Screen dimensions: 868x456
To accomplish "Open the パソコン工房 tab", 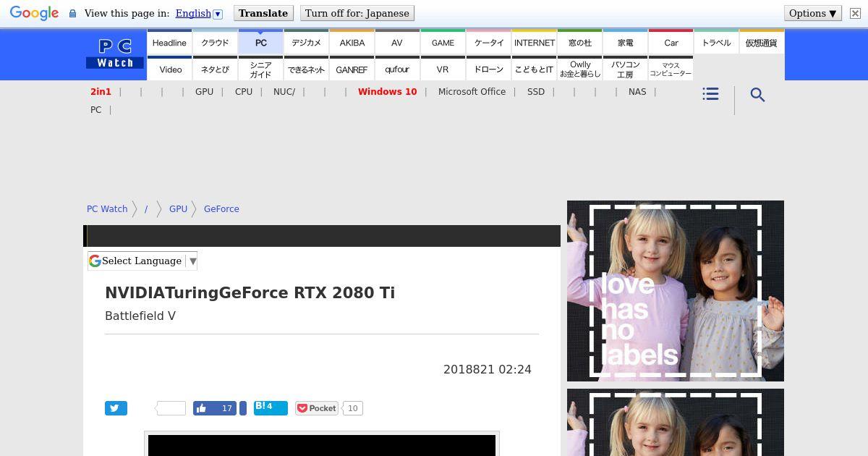I will 625,69.
